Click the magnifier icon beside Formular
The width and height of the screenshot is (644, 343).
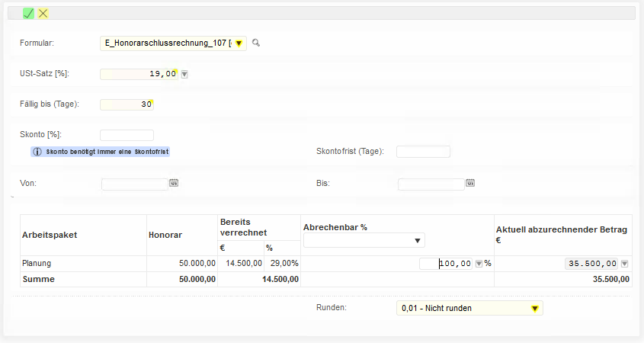click(256, 43)
